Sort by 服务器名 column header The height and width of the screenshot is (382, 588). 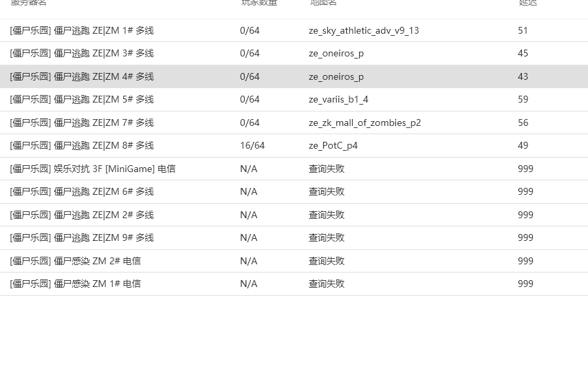click(x=28, y=3)
